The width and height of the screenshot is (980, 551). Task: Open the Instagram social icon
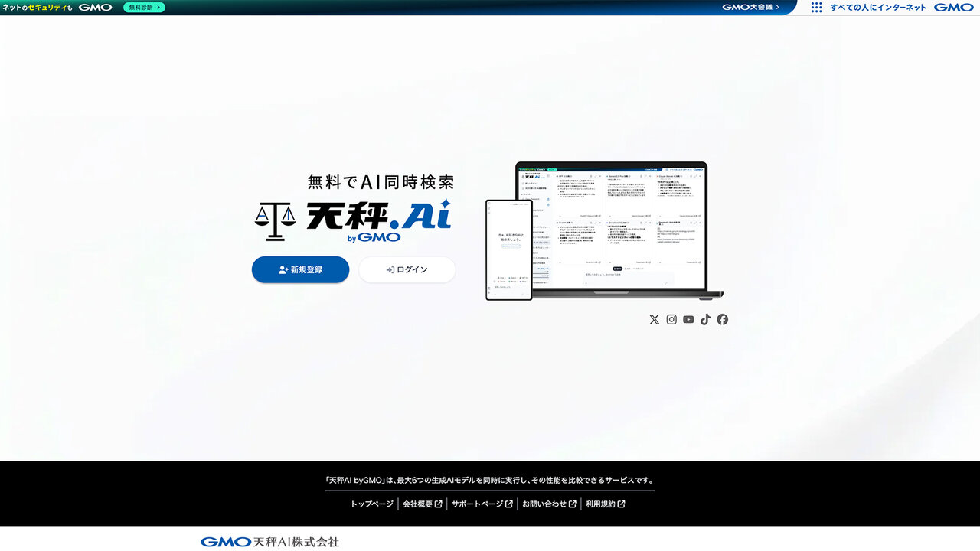coord(671,320)
